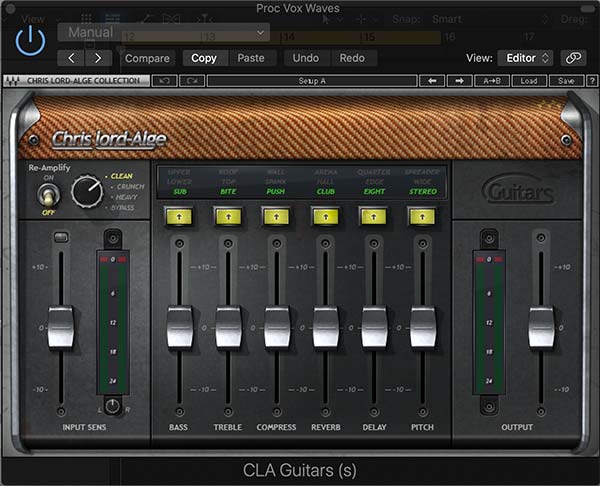Viewport: 600px width, 486px height.
Task: Mute Compress with the top fader screw button
Action: (x=277, y=243)
